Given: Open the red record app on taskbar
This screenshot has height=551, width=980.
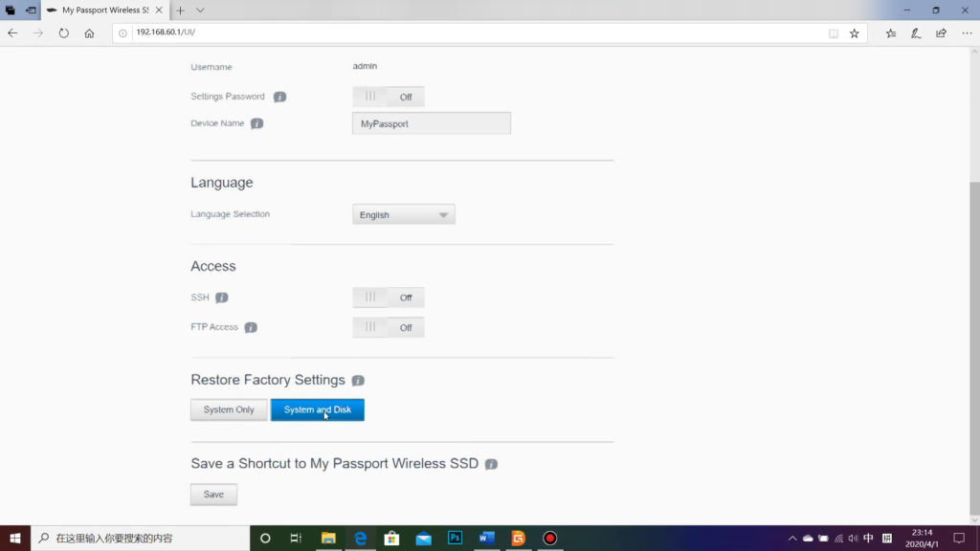Looking at the screenshot, I should point(550,538).
